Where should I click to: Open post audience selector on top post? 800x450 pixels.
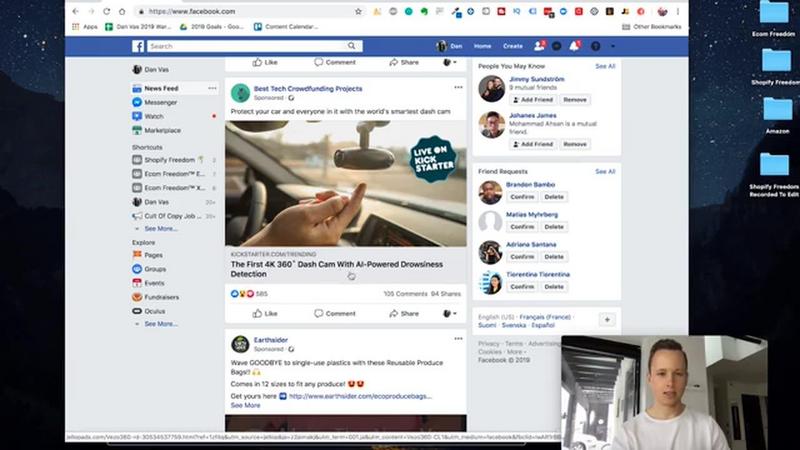pyautogui.click(x=449, y=62)
